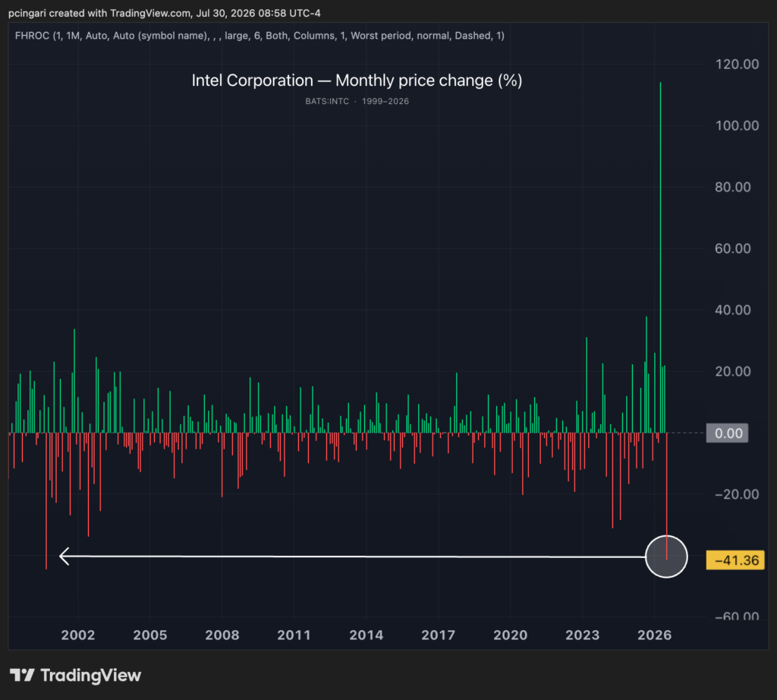This screenshot has width=777, height=700.
Task: Click the chart title 'Intel Corporation — Monthly price change (%)'
Action: (x=357, y=80)
